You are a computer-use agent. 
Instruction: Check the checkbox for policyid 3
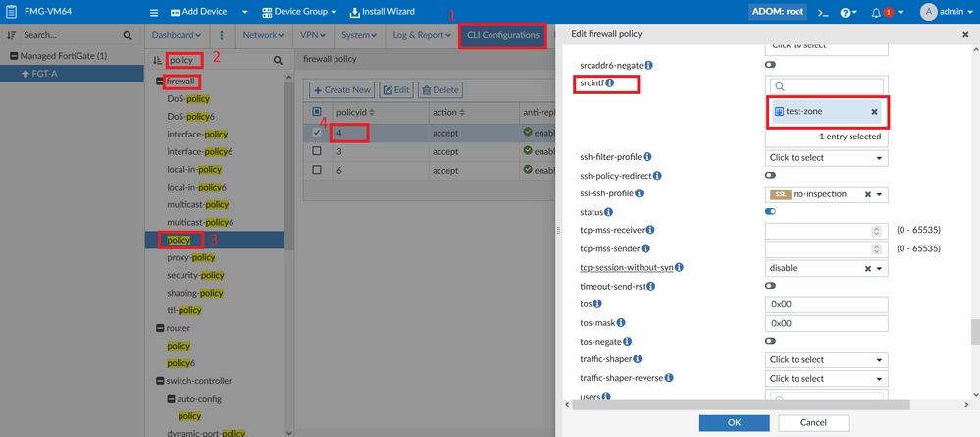317,151
